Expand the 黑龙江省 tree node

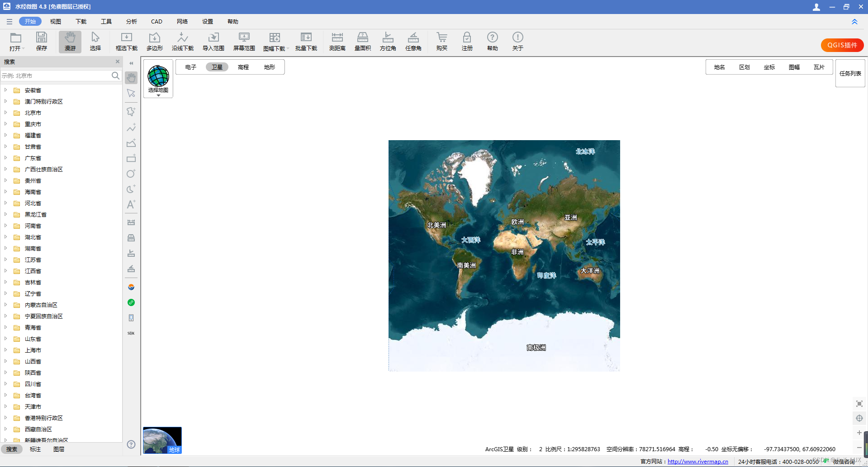[x=5, y=214]
